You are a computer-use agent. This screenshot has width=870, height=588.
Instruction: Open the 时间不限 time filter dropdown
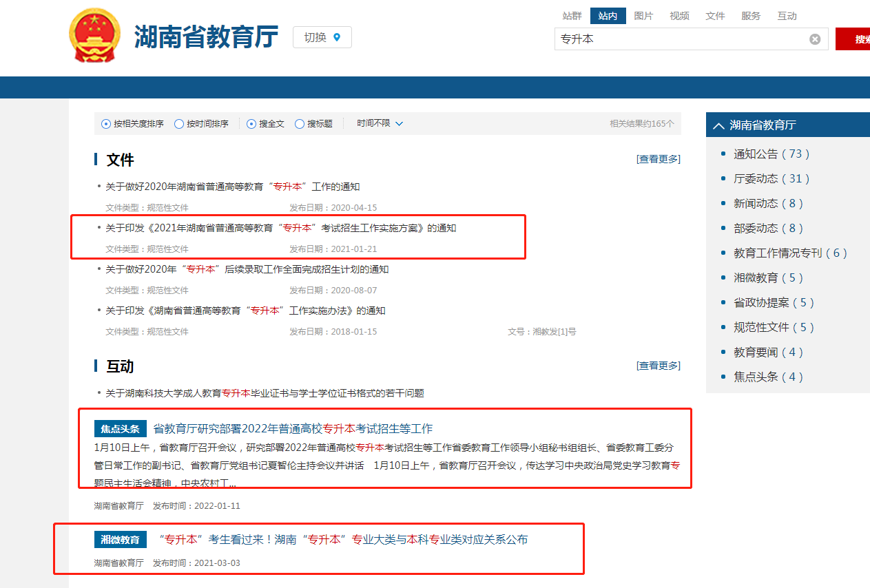click(380, 123)
